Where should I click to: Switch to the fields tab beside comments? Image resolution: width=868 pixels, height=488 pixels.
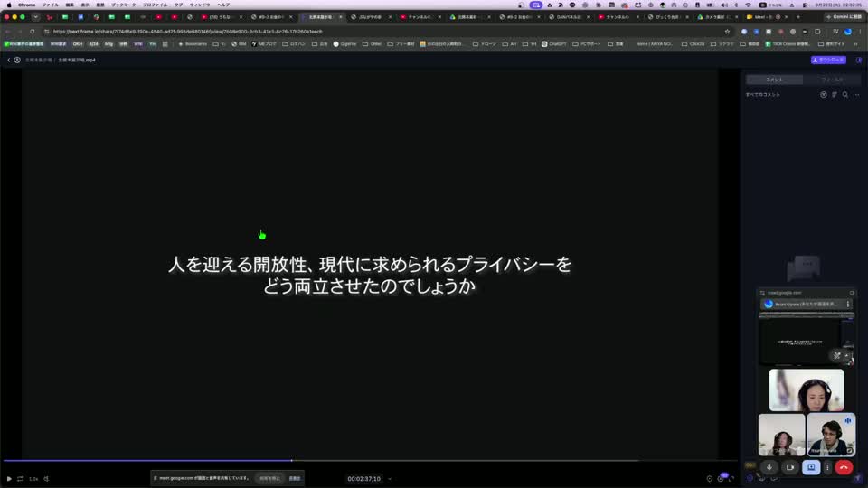pyautogui.click(x=832, y=80)
